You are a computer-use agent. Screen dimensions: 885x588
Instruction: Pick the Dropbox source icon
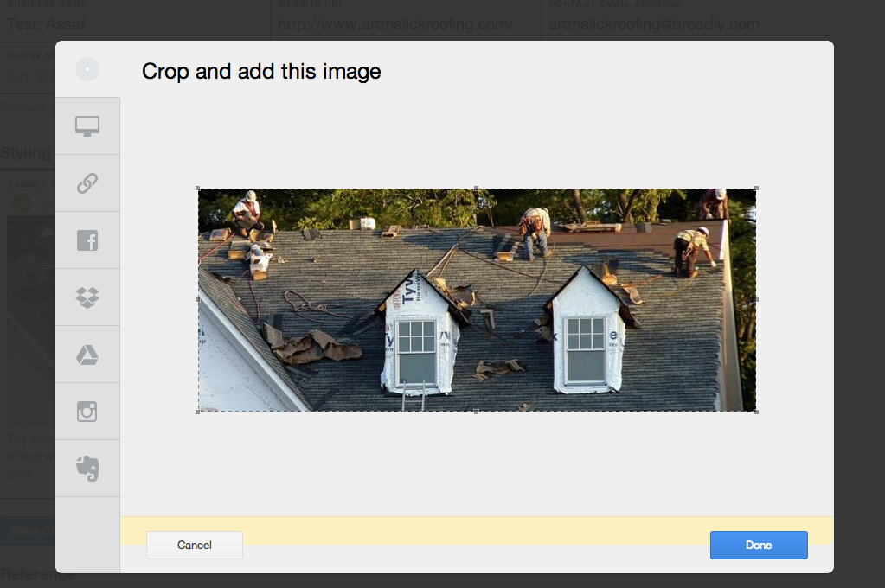(87, 297)
